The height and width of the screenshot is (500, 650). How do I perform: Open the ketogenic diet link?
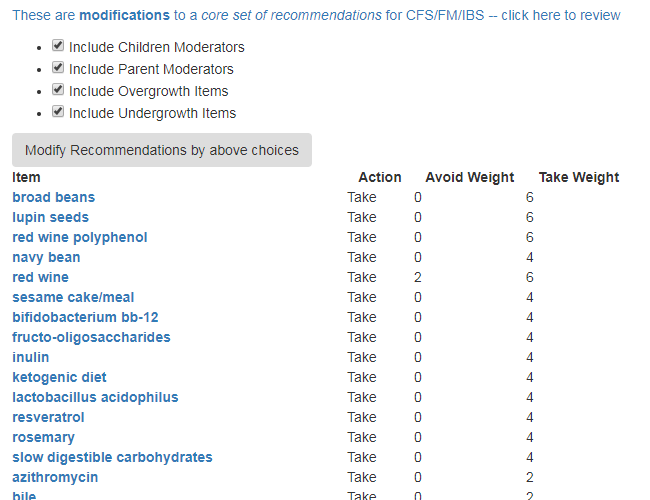[x=59, y=377]
